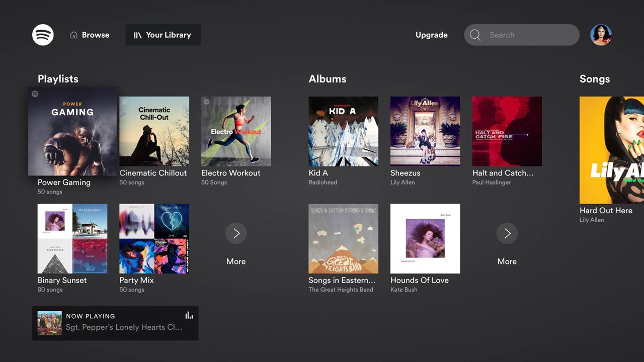Click '80 songs' under Binary Sunset
Image resolution: width=644 pixels, height=362 pixels.
tap(50, 290)
